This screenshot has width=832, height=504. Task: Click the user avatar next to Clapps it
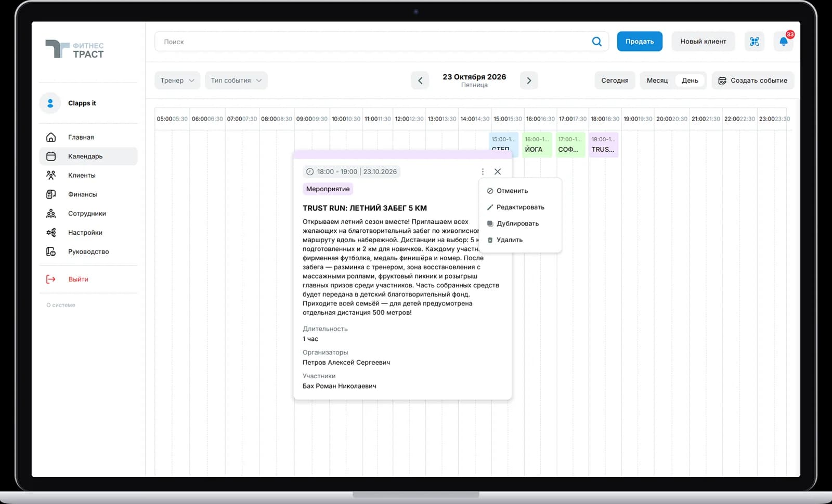(x=50, y=103)
